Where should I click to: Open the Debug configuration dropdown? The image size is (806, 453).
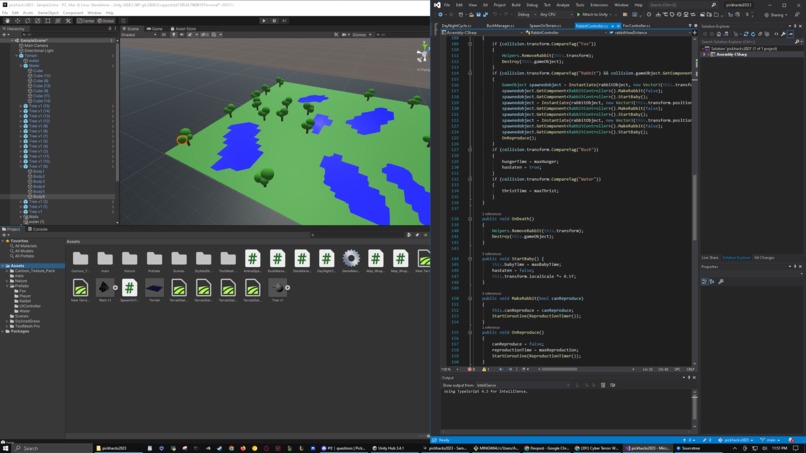pos(526,15)
